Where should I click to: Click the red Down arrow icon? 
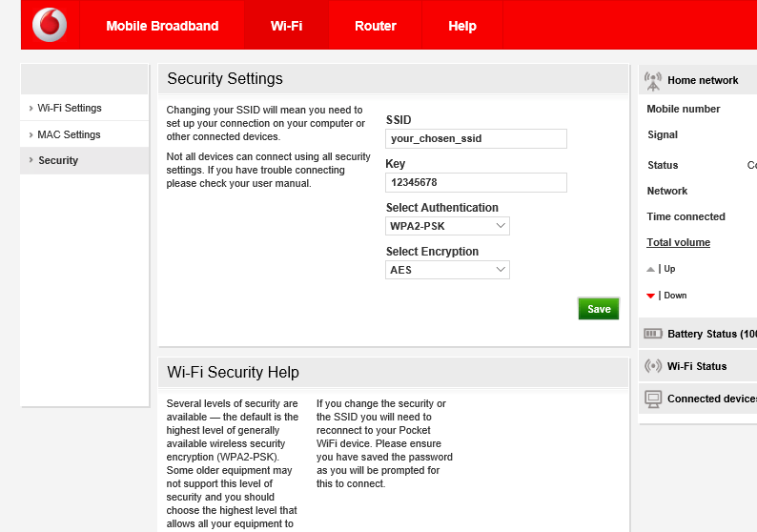click(651, 296)
